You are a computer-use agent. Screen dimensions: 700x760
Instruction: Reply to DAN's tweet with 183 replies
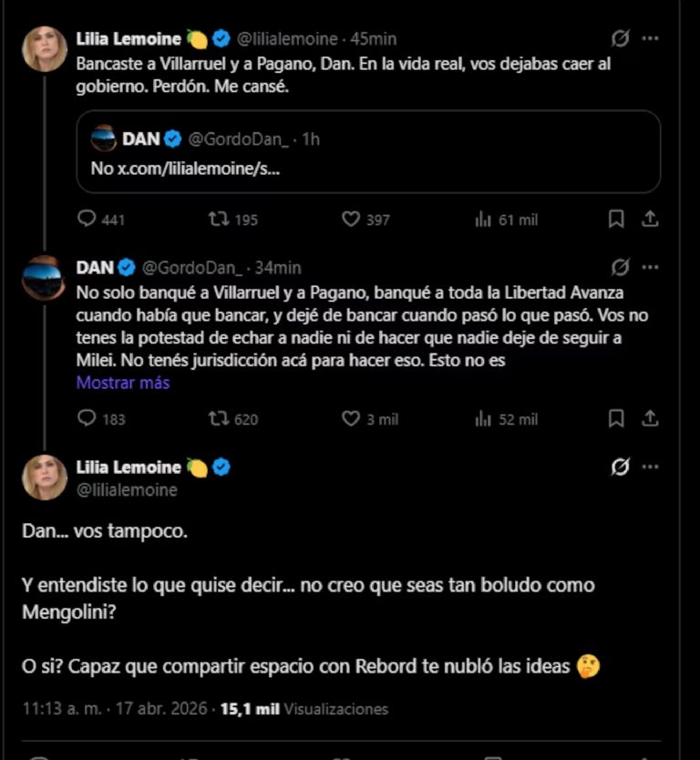coord(87,419)
